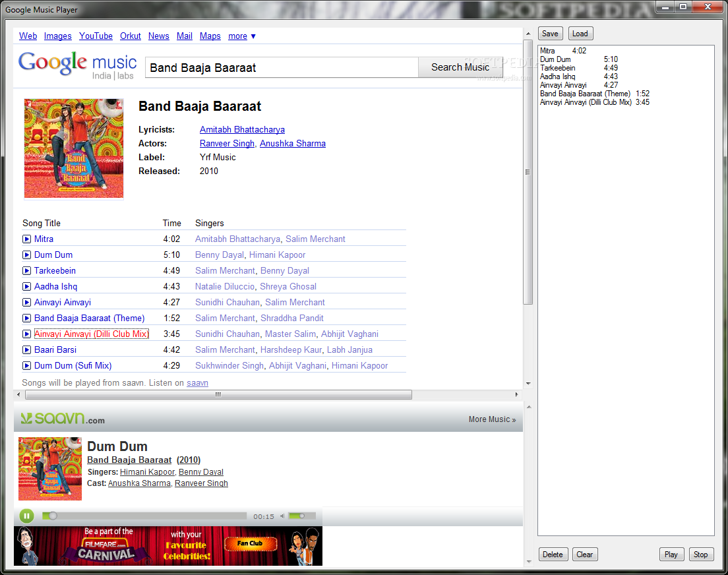Viewport: 728px width, 575px height.
Task: Click the scroll up arrow of results pane
Action: (x=528, y=34)
